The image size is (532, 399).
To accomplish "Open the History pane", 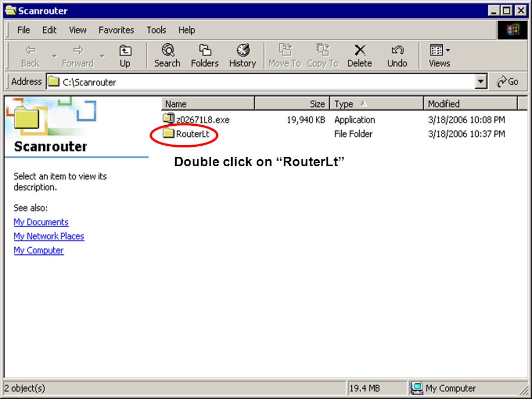I will 242,56.
